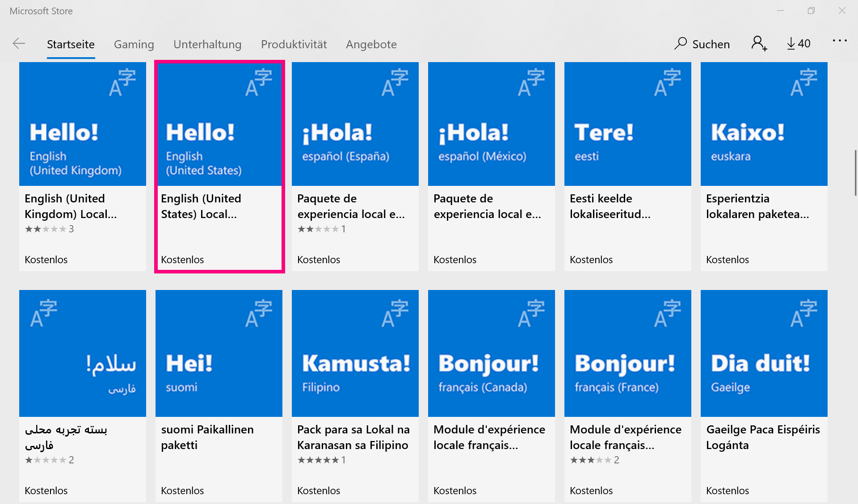The width and height of the screenshot is (858, 504).
Task: Go to the Angebote tab
Action: [x=371, y=44]
